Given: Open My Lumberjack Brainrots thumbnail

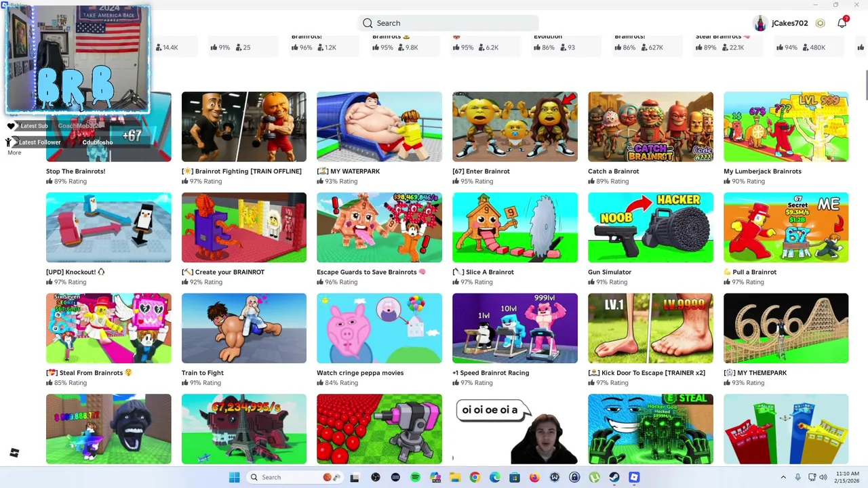Looking at the screenshot, I should pyautogui.click(x=786, y=127).
